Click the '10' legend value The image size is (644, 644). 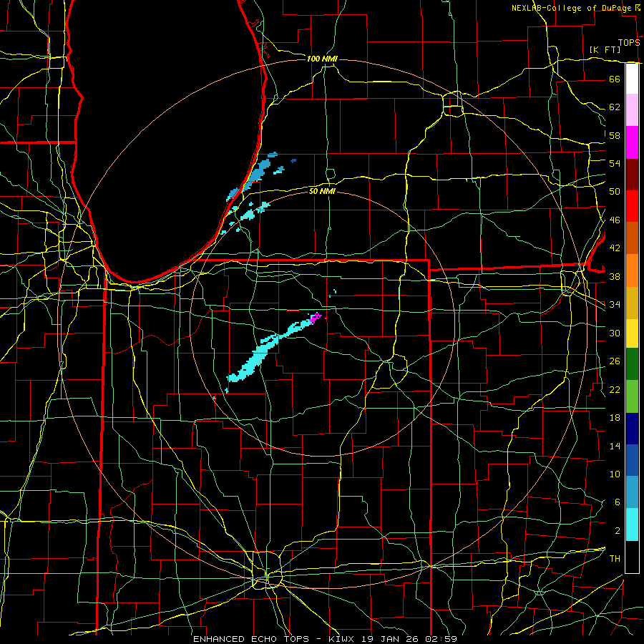pyautogui.click(x=615, y=474)
